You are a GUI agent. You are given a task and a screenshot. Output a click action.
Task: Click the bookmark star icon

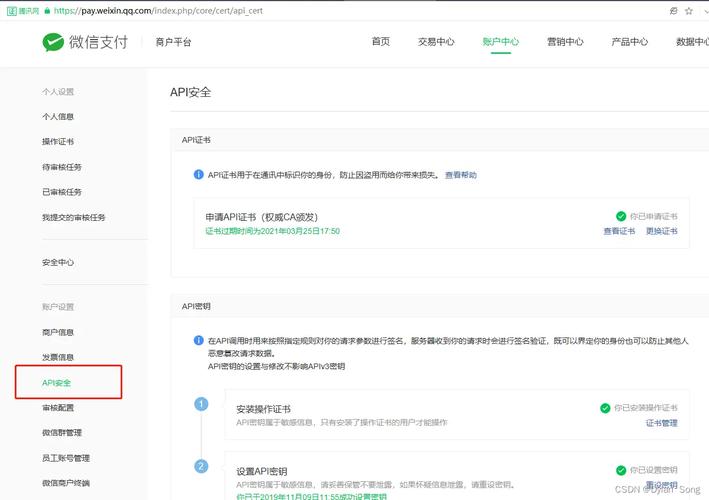[x=689, y=10]
